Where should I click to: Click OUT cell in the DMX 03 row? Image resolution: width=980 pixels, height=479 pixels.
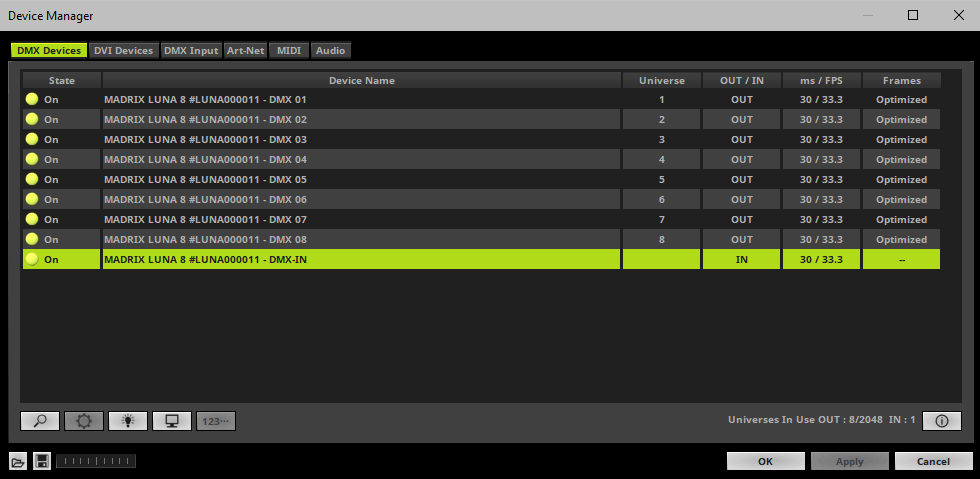[742, 139]
